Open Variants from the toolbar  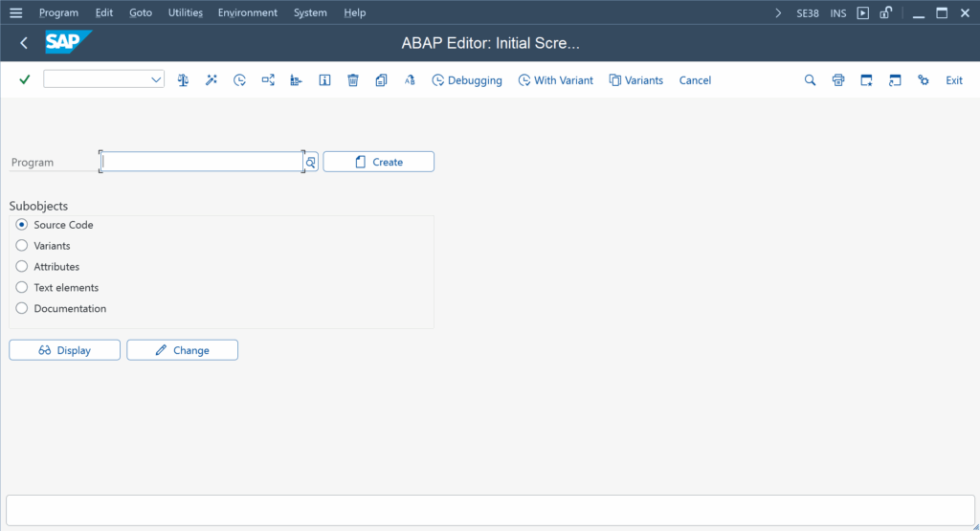pyautogui.click(x=636, y=80)
